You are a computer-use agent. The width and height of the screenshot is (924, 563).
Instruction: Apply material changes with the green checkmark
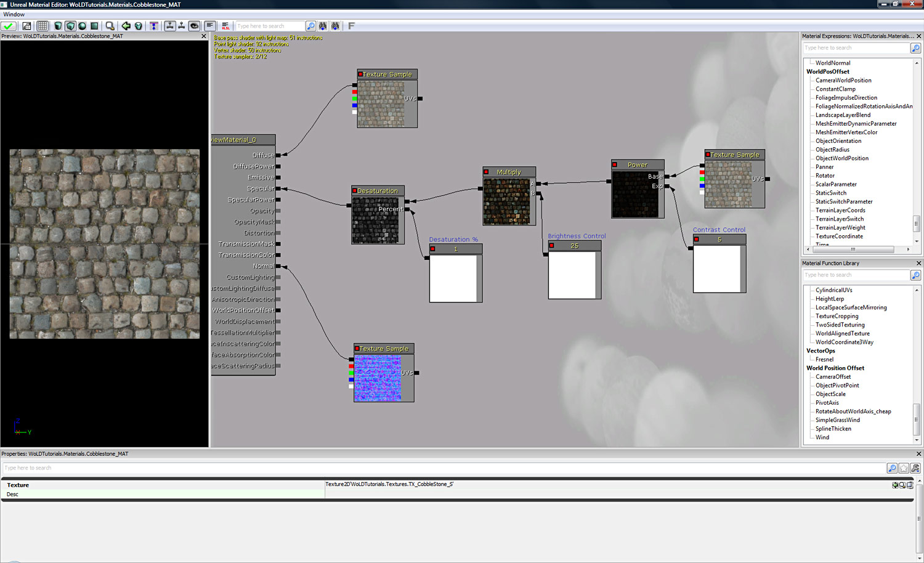tap(9, 25)
